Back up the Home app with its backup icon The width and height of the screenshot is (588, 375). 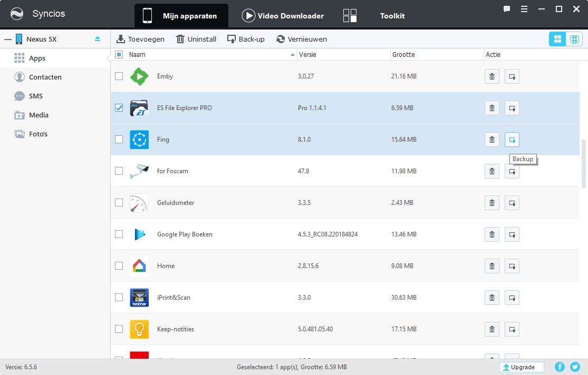click(x=512, y=266)
